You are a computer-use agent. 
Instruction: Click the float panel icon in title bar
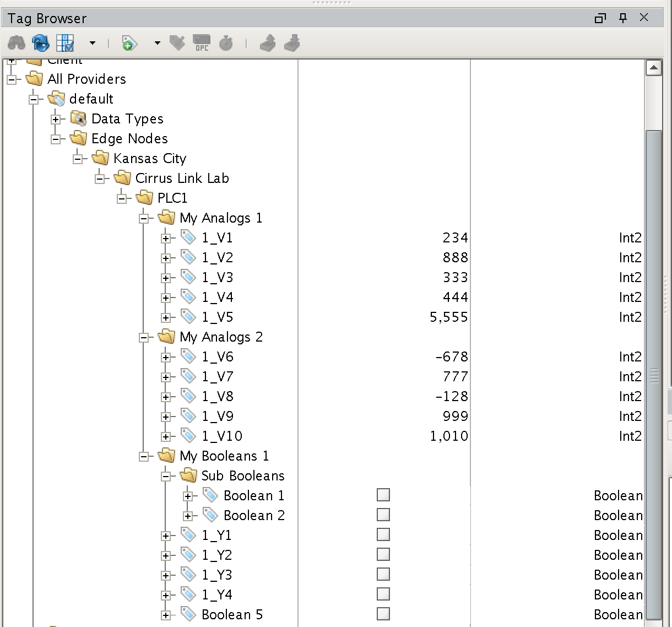click(600, 18)
